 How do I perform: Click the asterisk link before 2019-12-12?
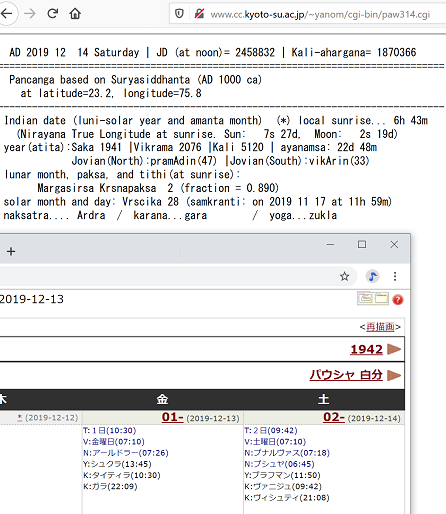tap(20, 418)
